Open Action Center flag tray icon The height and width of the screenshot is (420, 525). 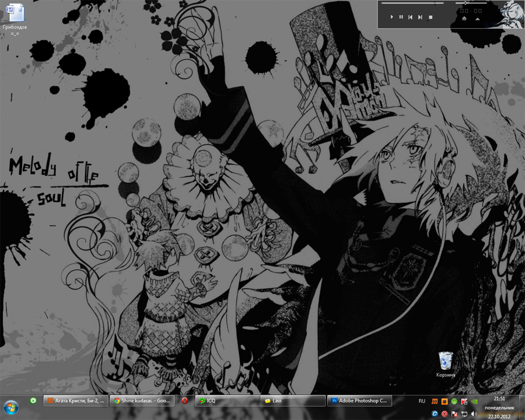coord(454,414)
